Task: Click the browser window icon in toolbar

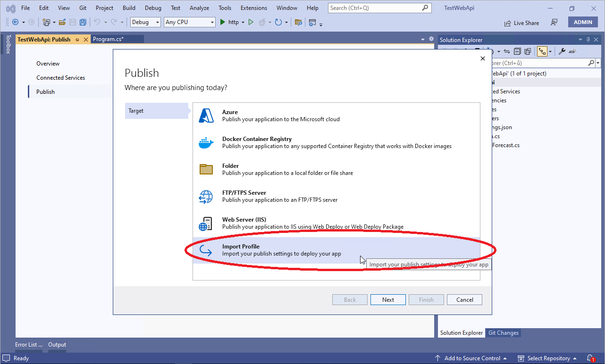Action: click(313, 22)
